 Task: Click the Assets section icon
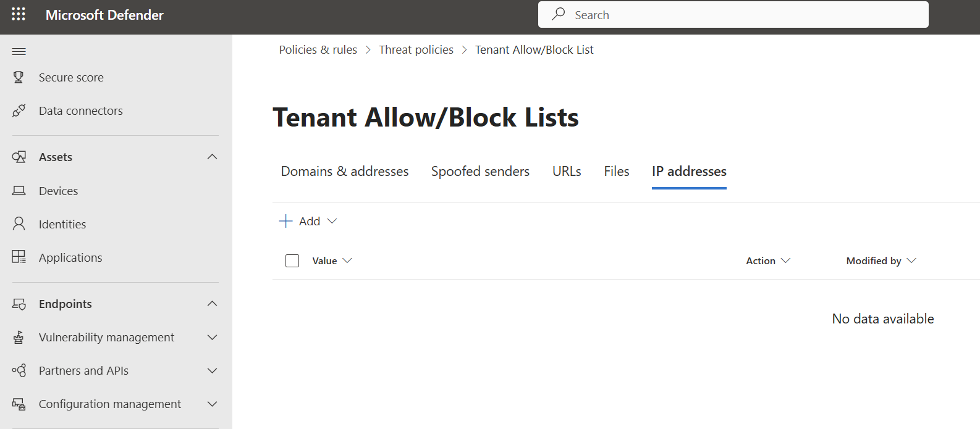[19, 157]
